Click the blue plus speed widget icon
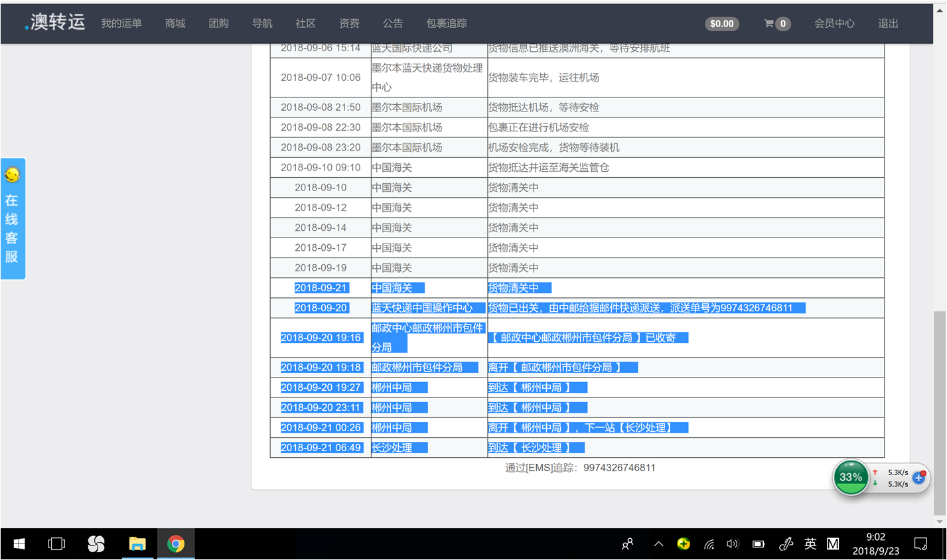Screen dimensions: 947x560 pyautogui.click(x=918, y=478)
